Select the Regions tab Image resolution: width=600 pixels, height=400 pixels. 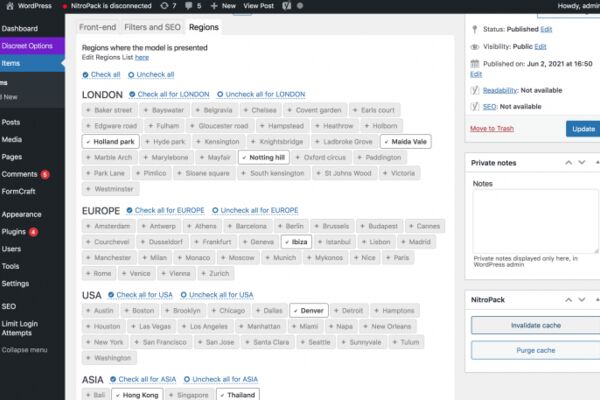204,27
